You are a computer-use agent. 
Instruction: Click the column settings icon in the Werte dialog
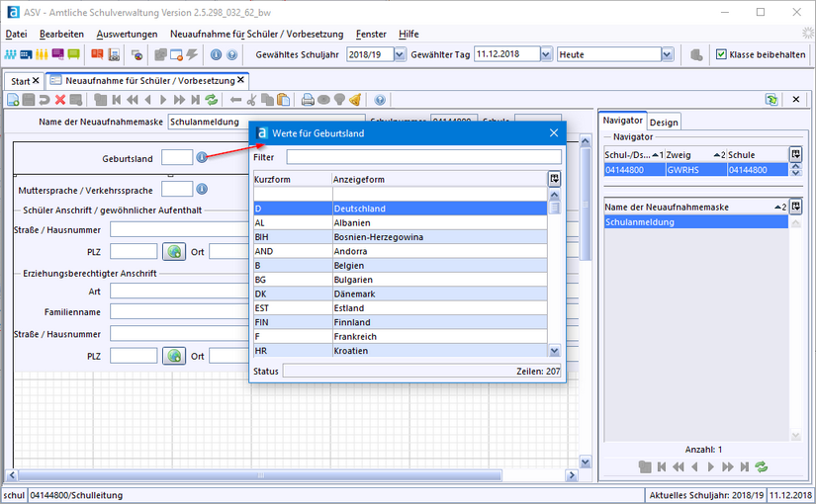point(554,179)
